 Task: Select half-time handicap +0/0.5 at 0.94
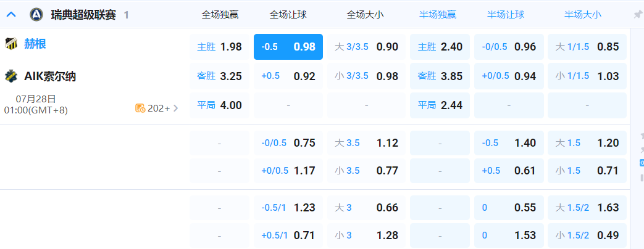coord(509,76)
